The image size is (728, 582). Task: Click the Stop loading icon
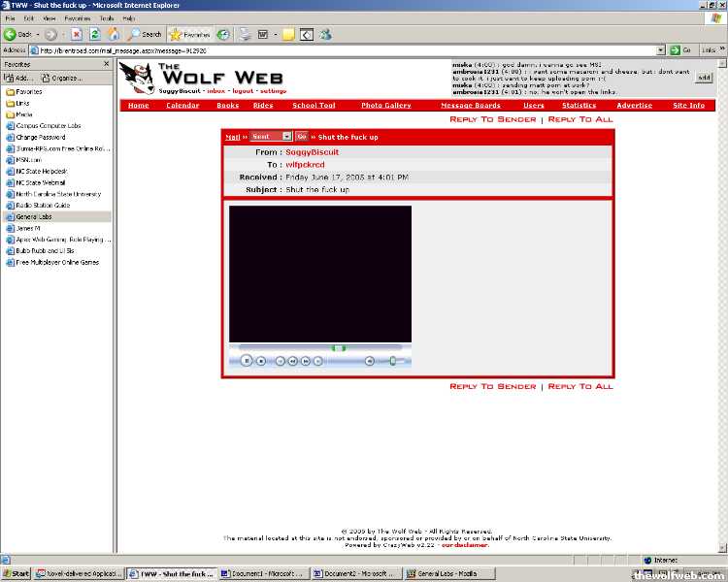click(77, 34)
